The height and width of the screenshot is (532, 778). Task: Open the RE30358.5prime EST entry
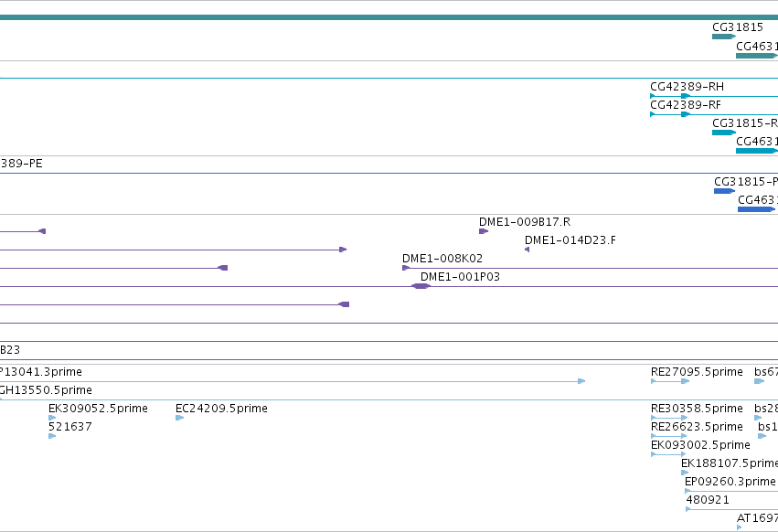697,409
